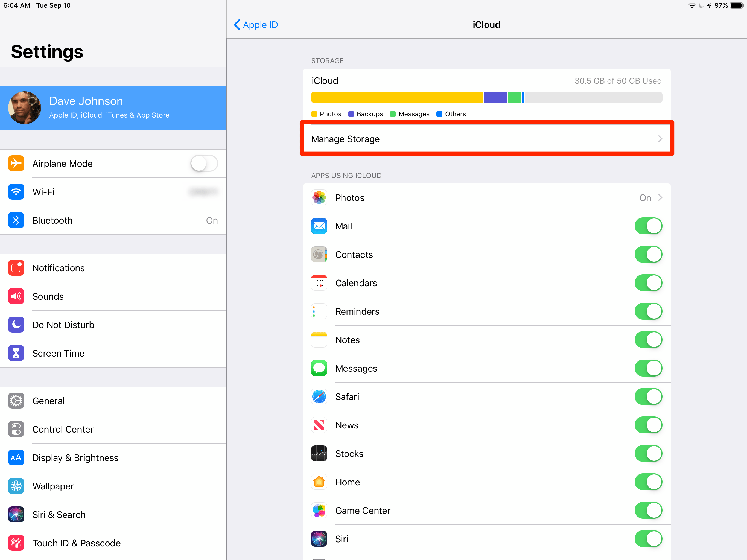Click the Game Center icon
This screenshot has height=560, width=747.
click(x=319, y=510)
